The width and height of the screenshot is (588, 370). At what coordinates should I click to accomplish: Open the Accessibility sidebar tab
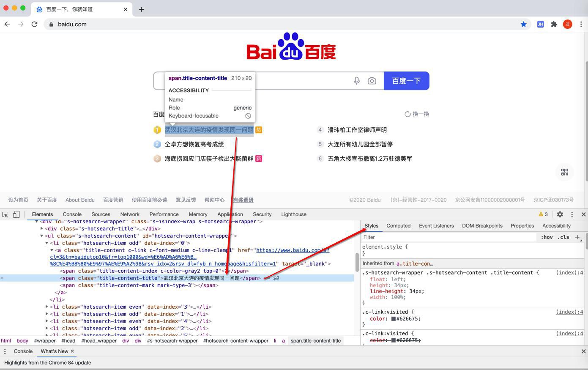556,226
